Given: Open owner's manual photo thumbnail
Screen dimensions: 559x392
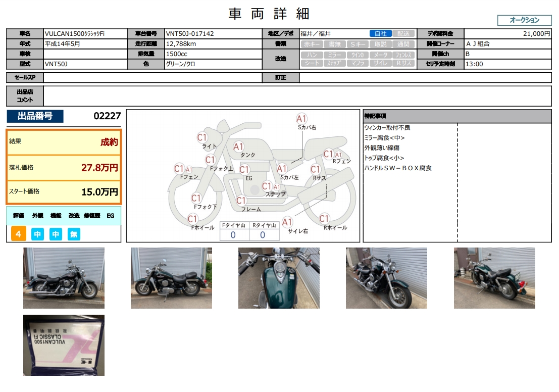Looking at the screenshot, I should pos(64,346).
